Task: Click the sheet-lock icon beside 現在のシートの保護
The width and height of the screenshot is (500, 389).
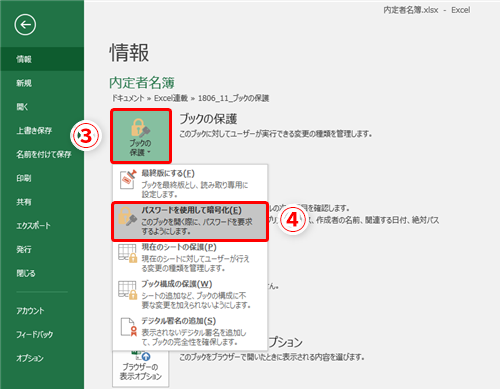Action: 128,254
